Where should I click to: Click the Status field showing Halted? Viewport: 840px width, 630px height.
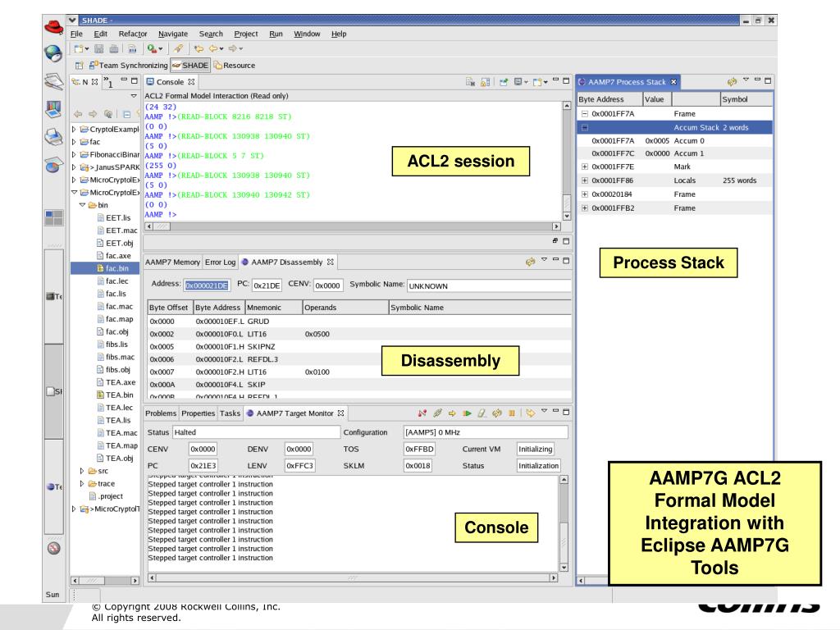256,432
